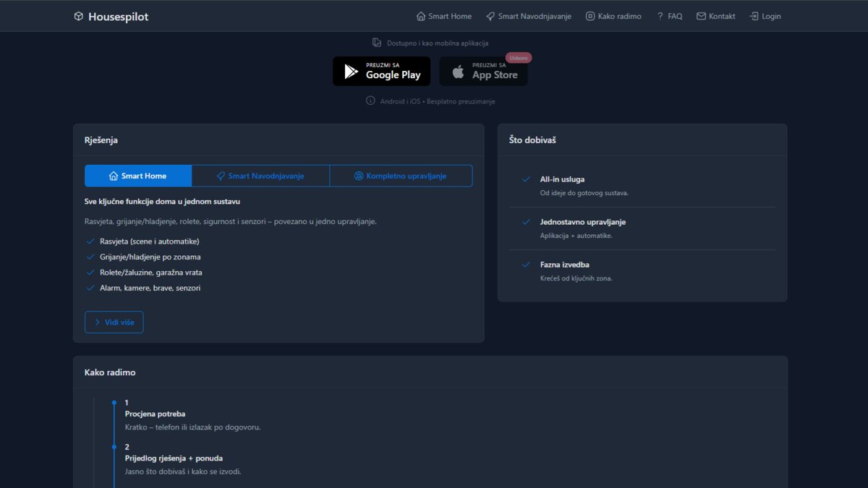Click the checkmark beside Grijanje/hlađenje po zonama
Image resolution: width=868 pixels, height=488 pixels.
90,257
